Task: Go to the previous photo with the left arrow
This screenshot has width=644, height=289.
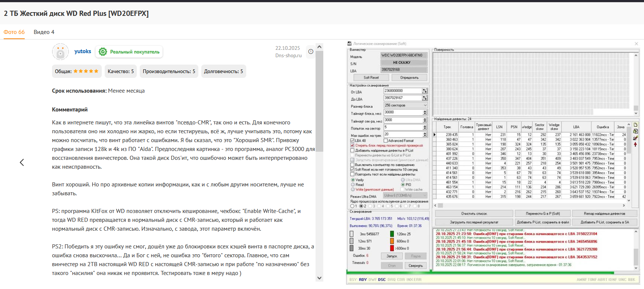Action: pyautogui.click(x=22, y=162)
